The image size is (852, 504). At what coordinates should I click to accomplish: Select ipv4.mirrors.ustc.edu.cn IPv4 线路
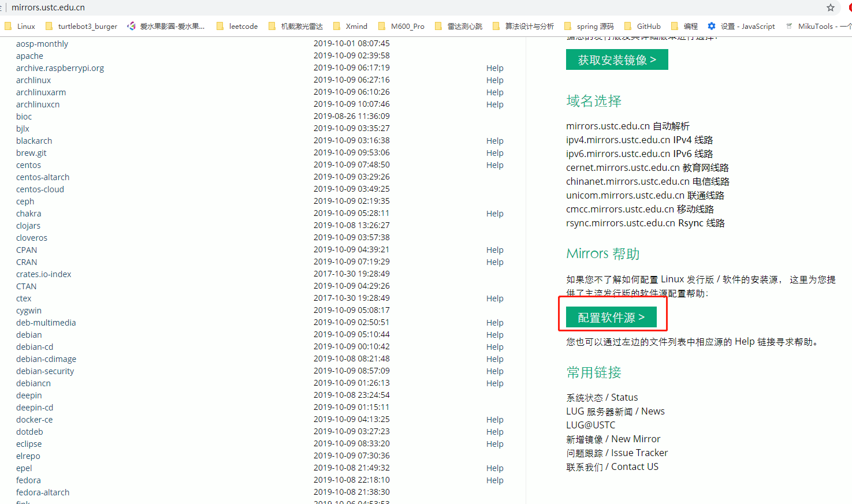pos(639,140)
